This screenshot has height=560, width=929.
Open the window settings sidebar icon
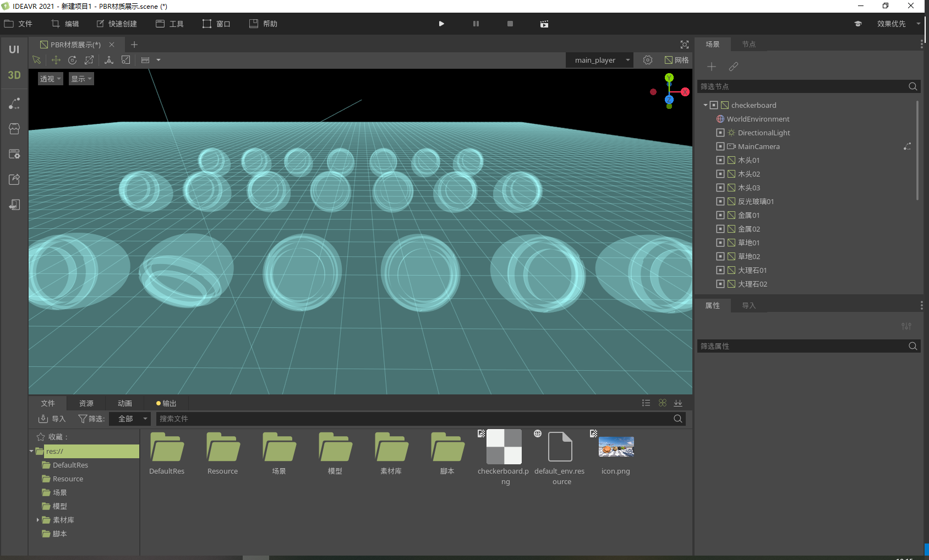pos(14,154)
